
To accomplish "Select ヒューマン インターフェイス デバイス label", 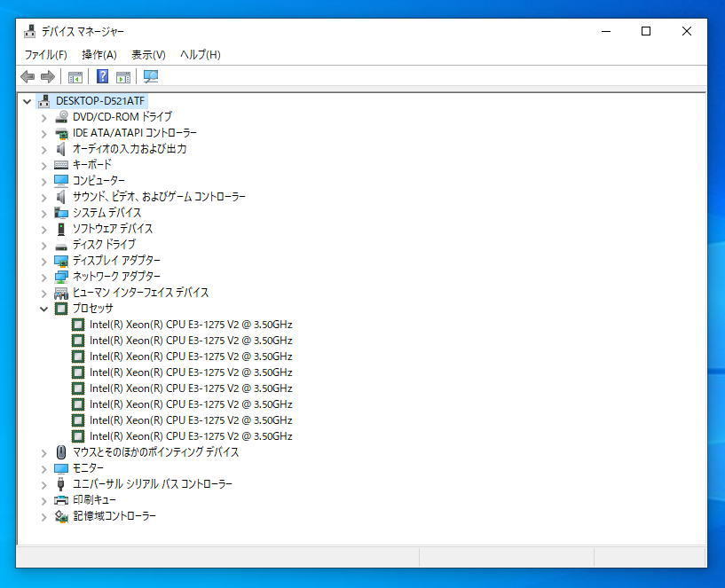I will coord(140,293).
